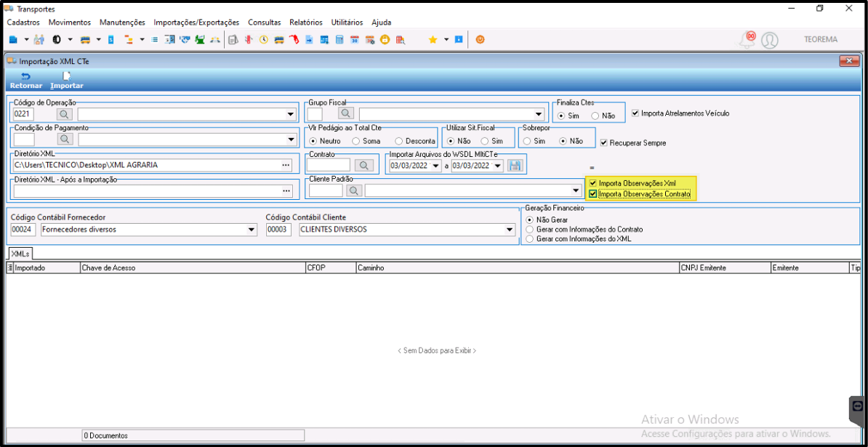
Task: Click the Código de Operação search button
Action: click(x=64, y=115)
